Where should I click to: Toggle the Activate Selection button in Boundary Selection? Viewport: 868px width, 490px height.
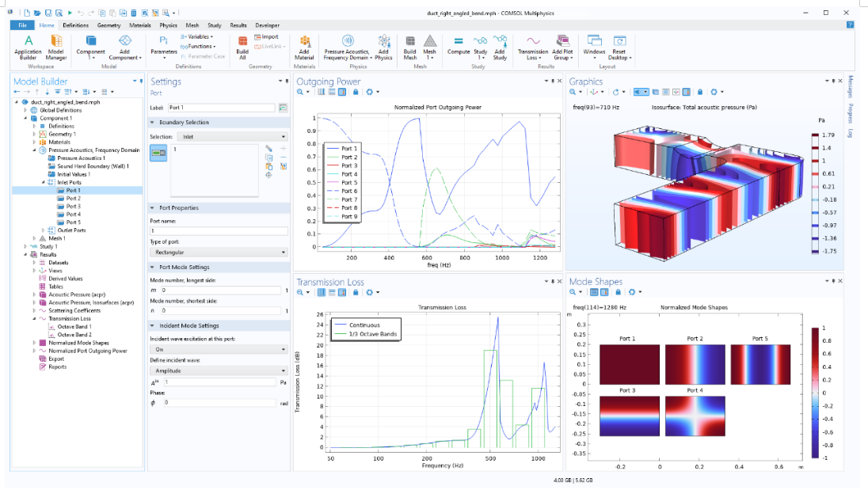click(x=158, y=154)
